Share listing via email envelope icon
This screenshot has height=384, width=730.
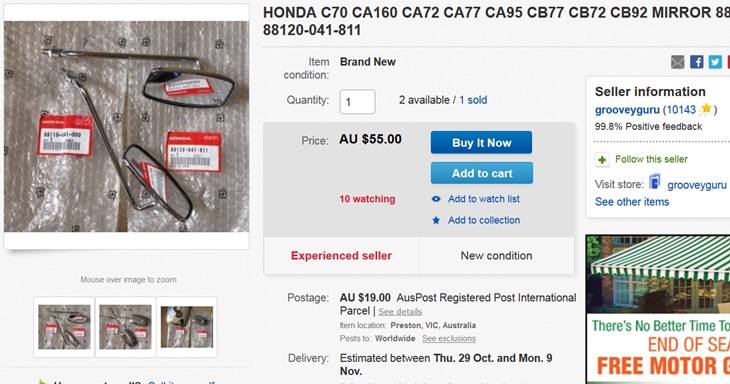coord(677,62)
